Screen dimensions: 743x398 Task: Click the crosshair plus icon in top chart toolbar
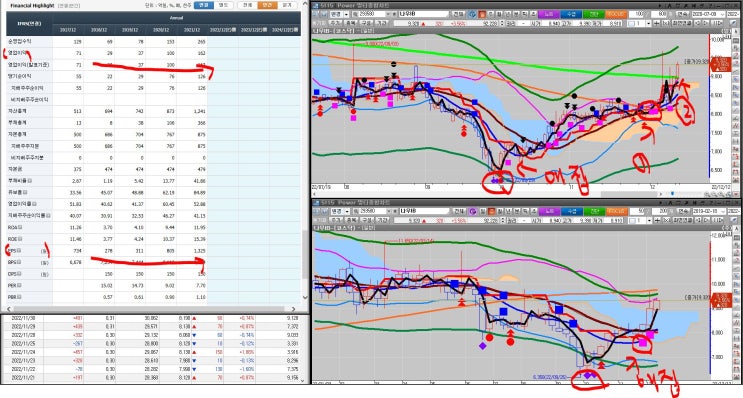pos(656,23)
